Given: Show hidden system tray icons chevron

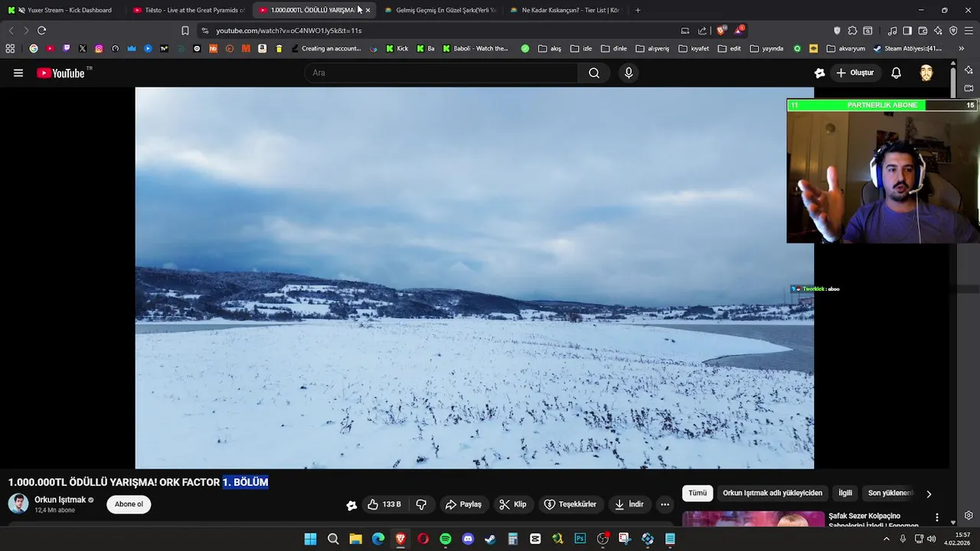Looking at the screenshot, I should point(887,539).
